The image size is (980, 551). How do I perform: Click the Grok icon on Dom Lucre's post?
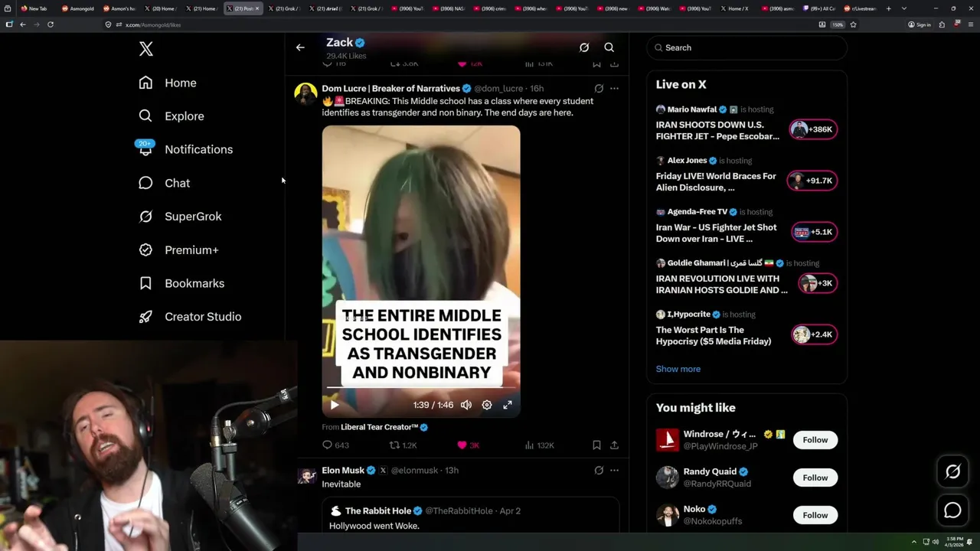coord(599,89)
